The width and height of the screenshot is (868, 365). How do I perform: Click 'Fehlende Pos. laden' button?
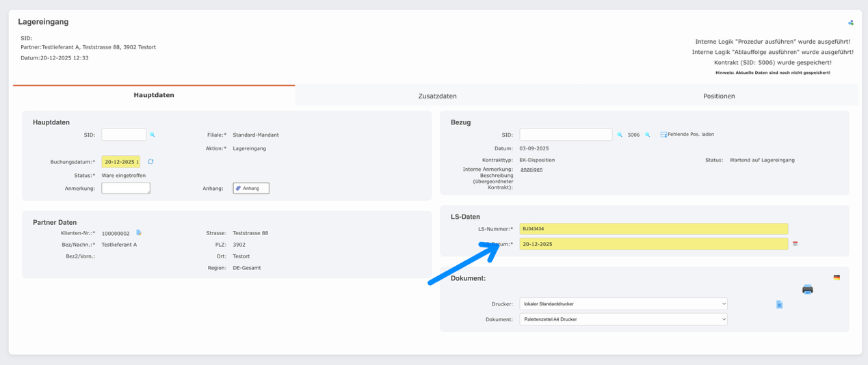(687, 135)
